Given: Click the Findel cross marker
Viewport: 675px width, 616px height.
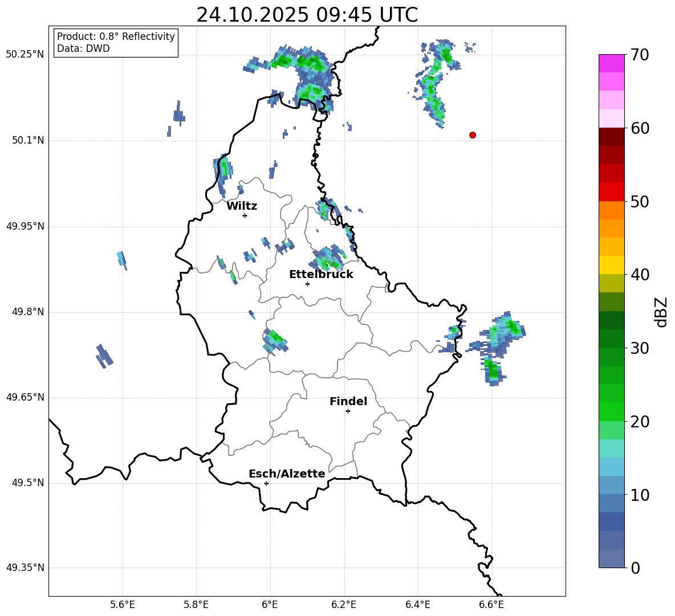Looking at the screenshot, I should pos(348,411).
